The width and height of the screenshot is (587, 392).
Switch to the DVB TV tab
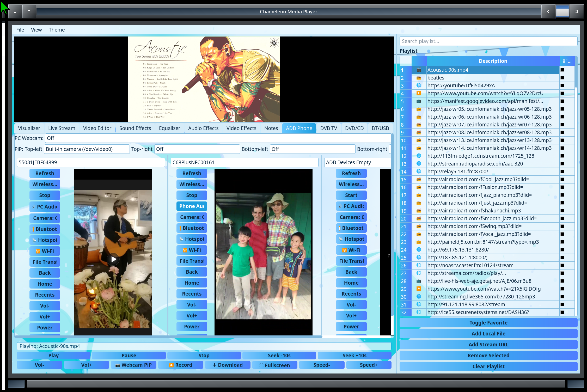click(328, 128)
